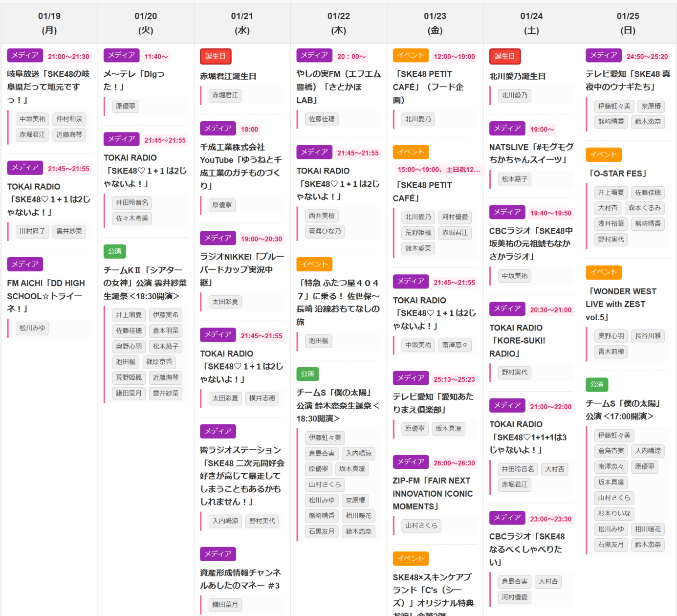Click the 佐々木希美 member tag

(x=132, y=218)
